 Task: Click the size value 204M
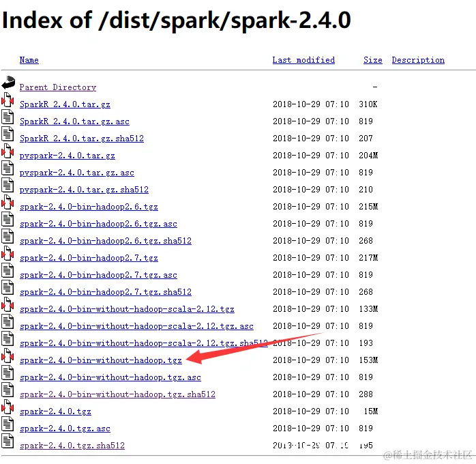click(x=368, y=156)
